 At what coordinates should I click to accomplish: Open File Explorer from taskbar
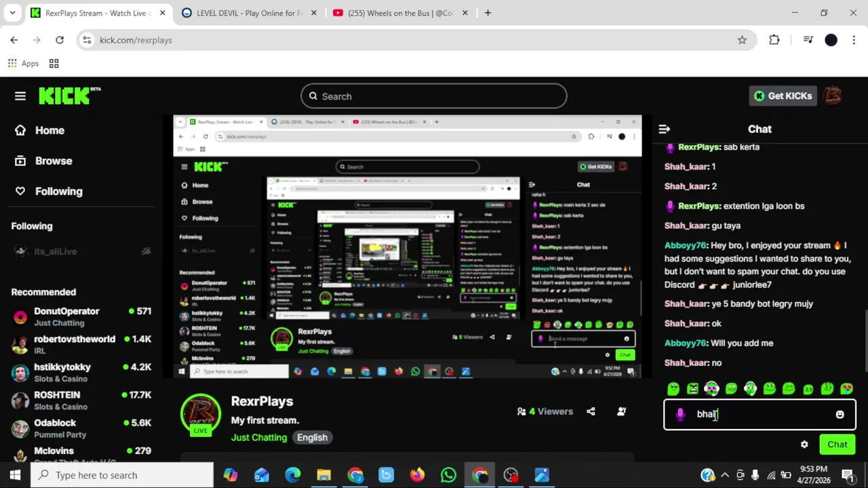tap(323, 475)
